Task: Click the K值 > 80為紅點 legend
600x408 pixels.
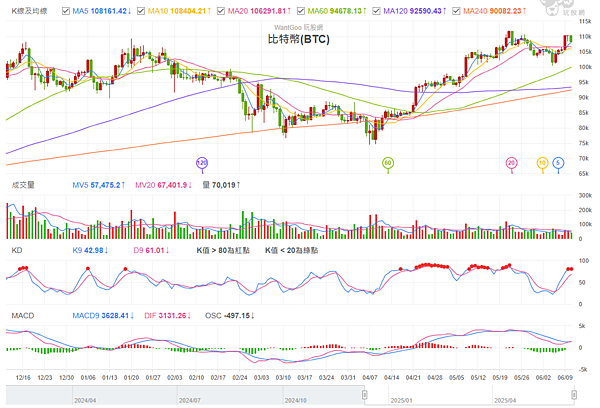Action: (x=223, y=251)
